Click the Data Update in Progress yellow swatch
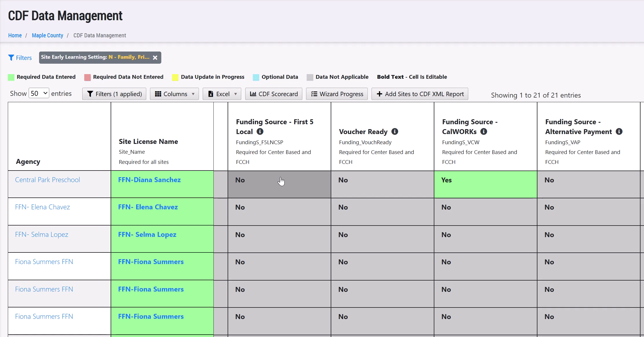Image resolution: width=644 pixels, height=337 pixels. pos(175,77)
